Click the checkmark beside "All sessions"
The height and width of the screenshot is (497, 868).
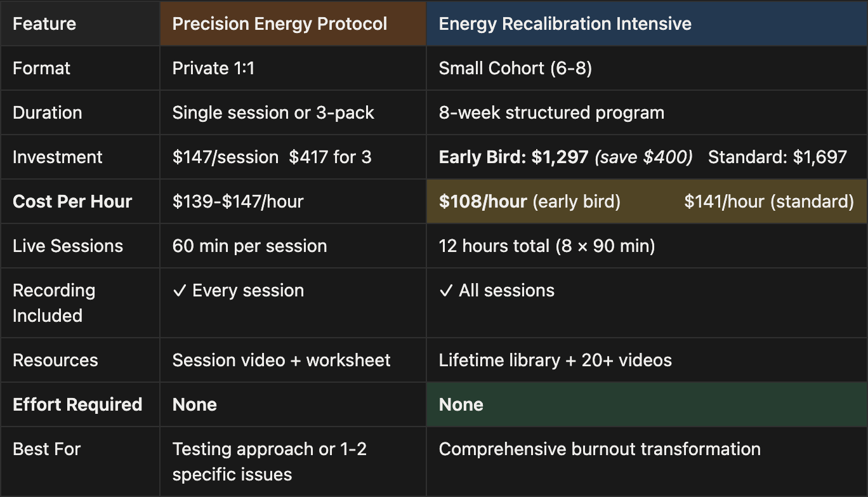click(x=446, y=291)
